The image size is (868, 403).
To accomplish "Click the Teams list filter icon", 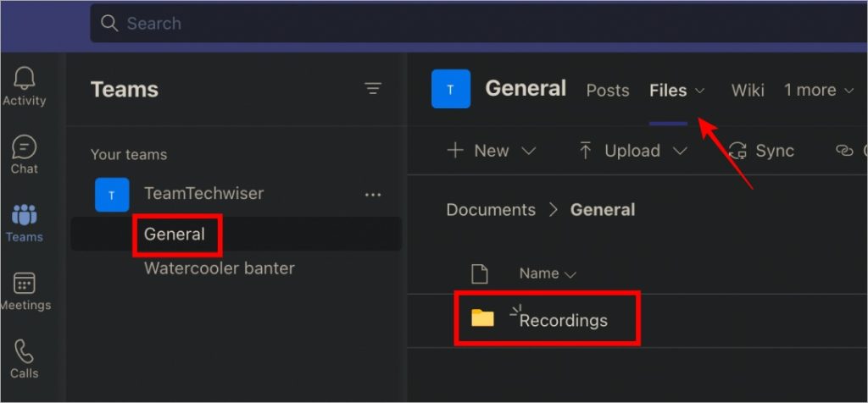I will (x=373, y=88).
